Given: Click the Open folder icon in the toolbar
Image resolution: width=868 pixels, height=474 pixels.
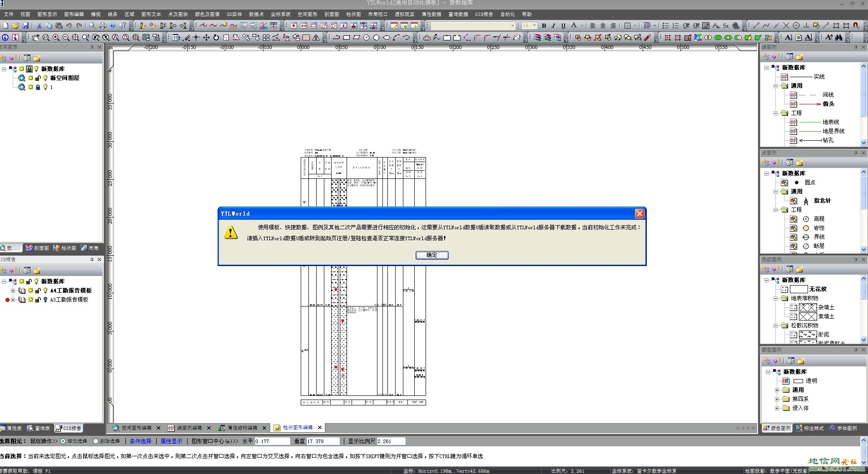Looking at the screenshot, I should tap(15, 25).
